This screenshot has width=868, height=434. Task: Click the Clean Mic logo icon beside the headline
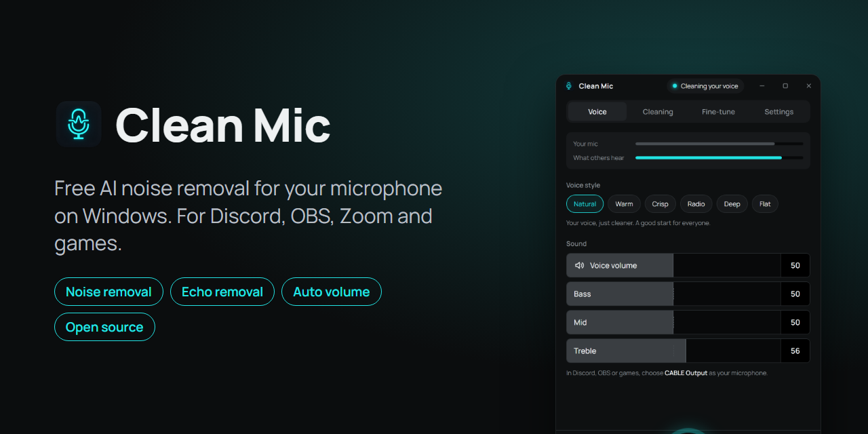click(79, 124)
